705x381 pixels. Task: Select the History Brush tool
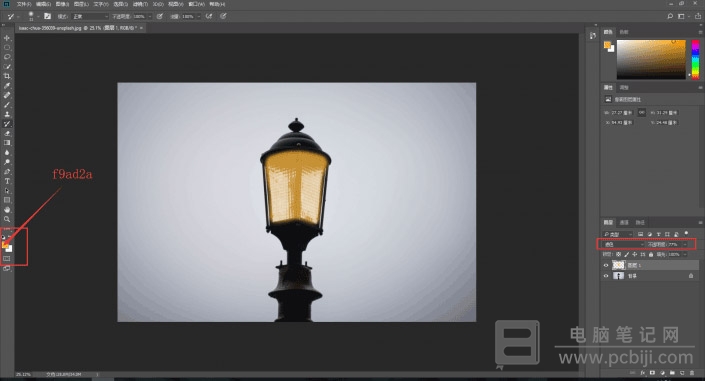7,124
